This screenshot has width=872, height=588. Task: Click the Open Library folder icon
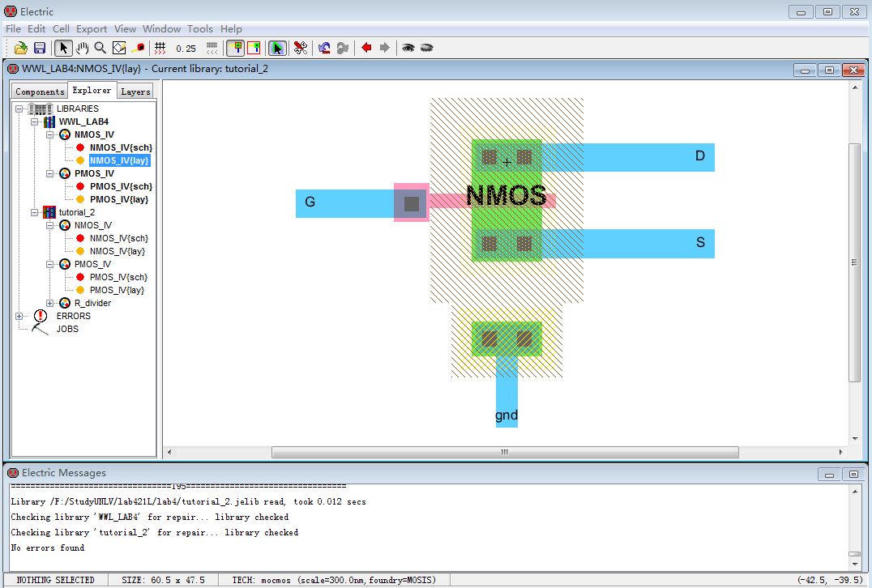tap(21, 48)
